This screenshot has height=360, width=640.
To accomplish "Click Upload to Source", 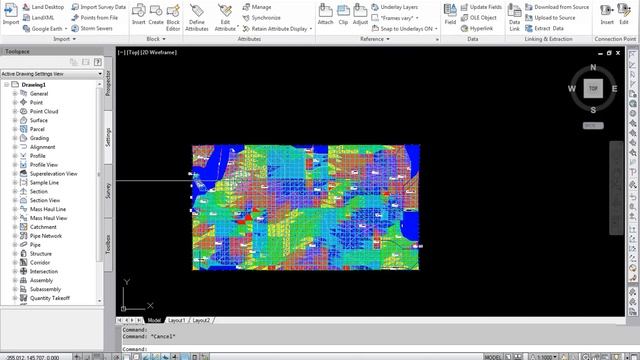I will [550, 18].
